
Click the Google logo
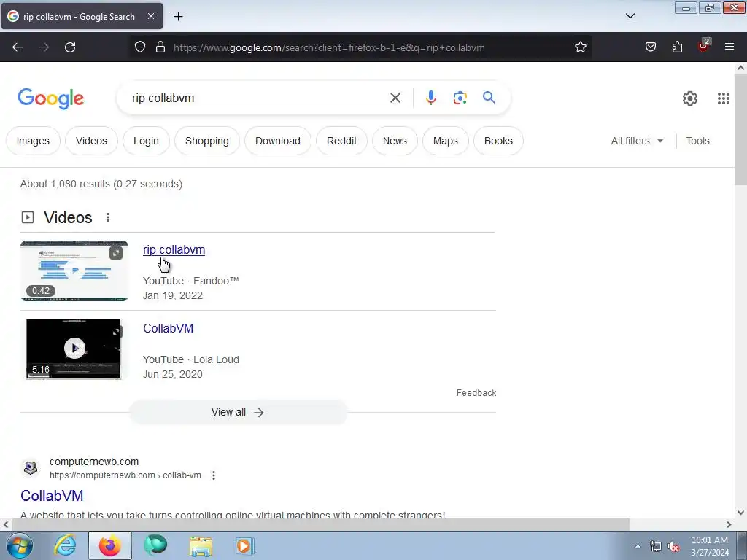click(x=51, y=98)
